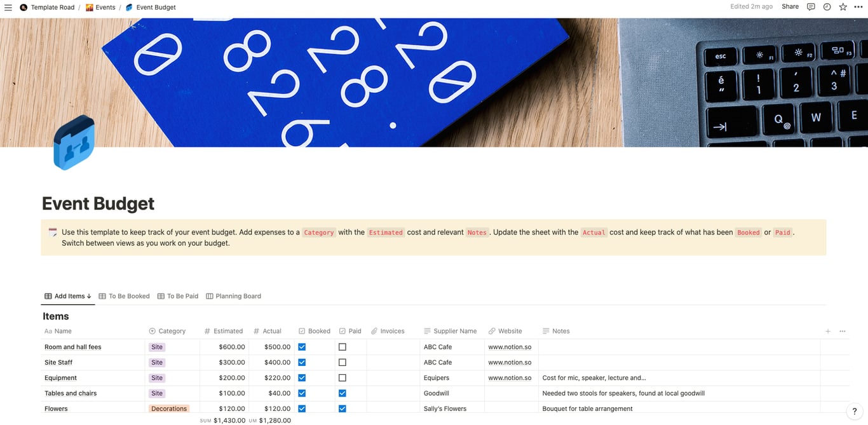Image resolution: width=868 pixels, height=425 pixels.
Task: Toggle Paid checkbox for Tables and chairs
Action: coord(342,393)
